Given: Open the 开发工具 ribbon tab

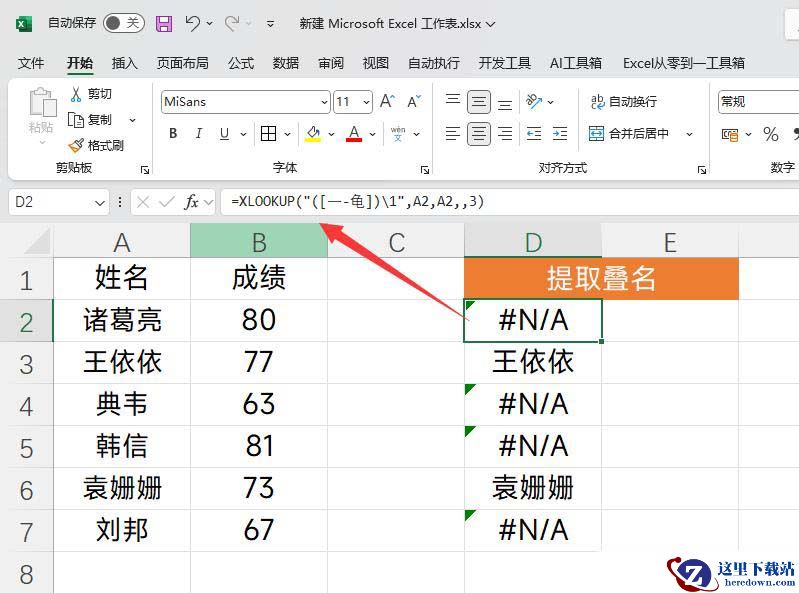Looking at the screenshot, I should [504, 63].
